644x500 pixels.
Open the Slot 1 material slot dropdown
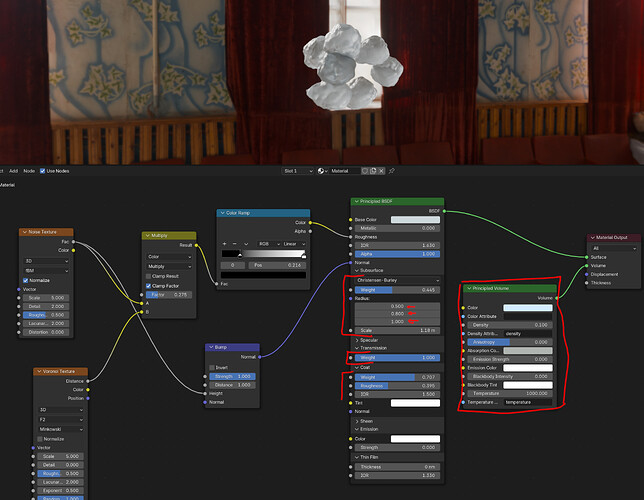click(298, 171)
